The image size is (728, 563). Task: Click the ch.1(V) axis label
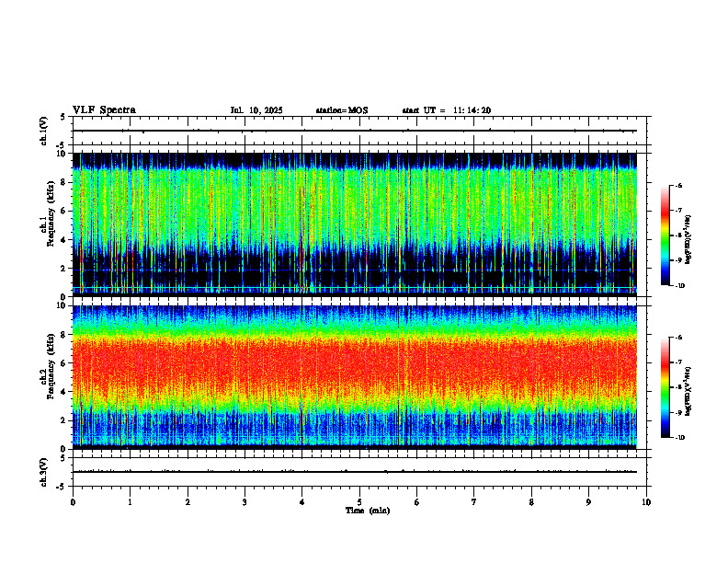pos(43,131)
